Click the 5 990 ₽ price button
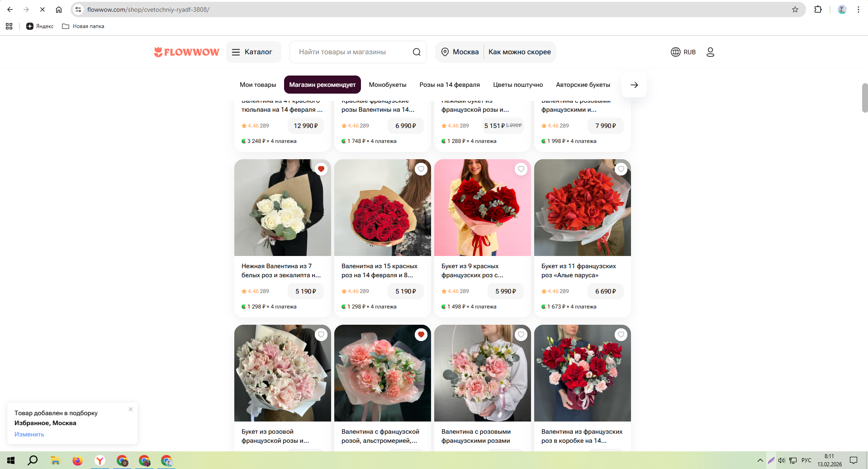Screen dimensions: 868x469 [506, 291]
